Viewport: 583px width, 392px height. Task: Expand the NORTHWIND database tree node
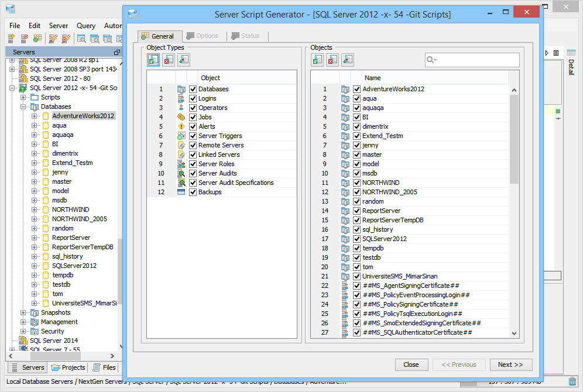click(x=34, y=209)
